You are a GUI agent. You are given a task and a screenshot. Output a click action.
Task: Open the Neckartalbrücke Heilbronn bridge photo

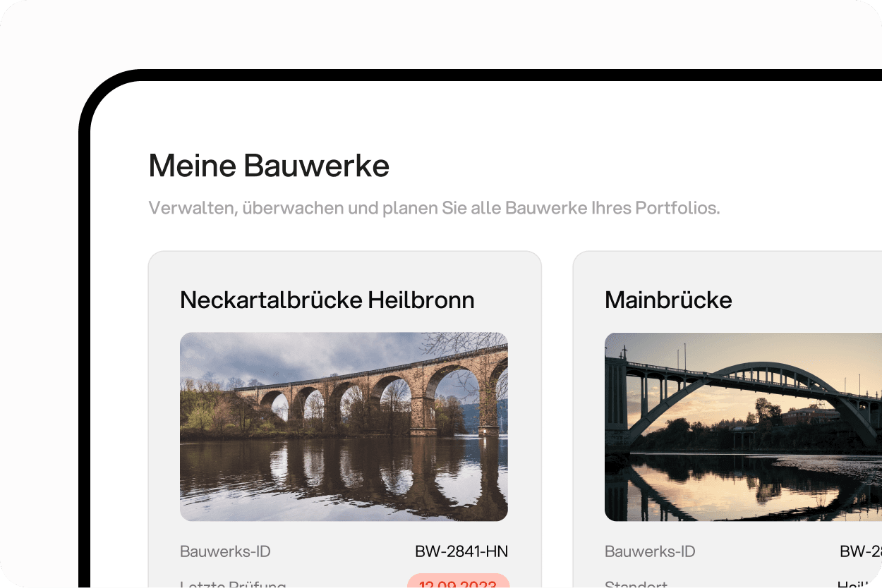tap(344, 427)
